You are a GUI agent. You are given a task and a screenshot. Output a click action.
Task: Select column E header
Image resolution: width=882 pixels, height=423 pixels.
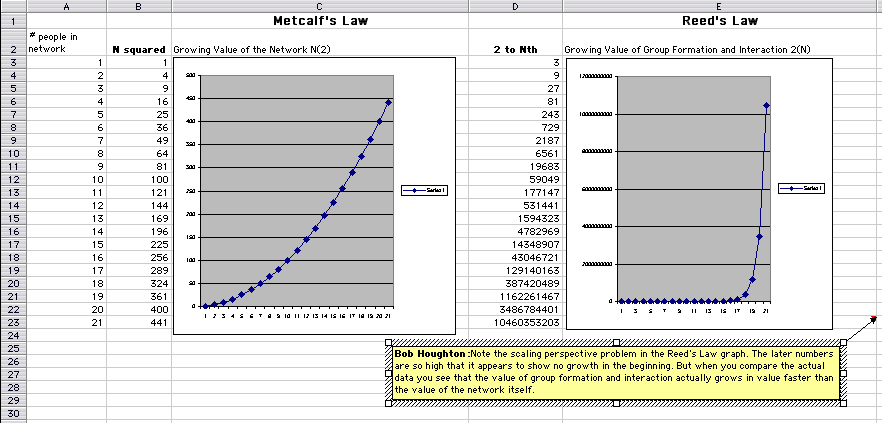click(x=721, y=7)
